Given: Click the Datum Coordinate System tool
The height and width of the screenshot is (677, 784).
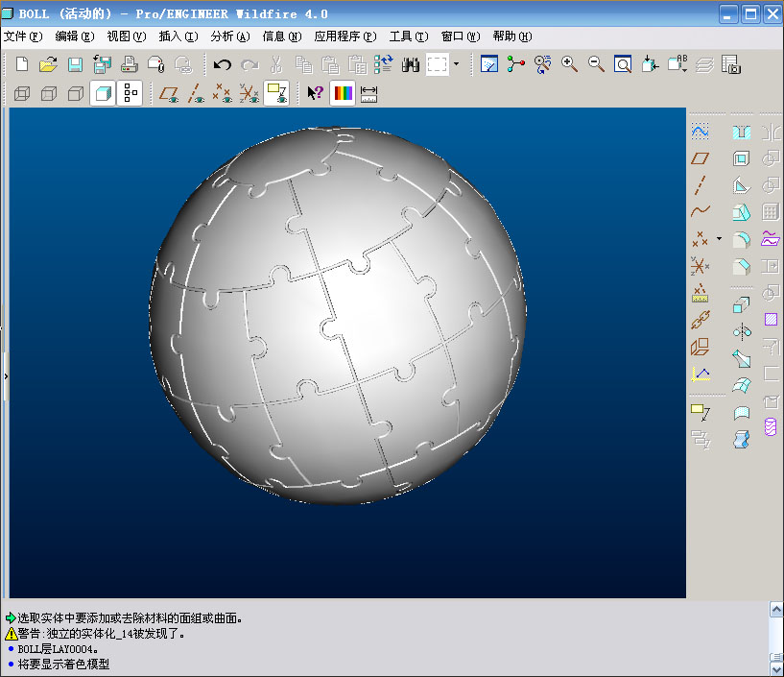Looking at the screenshot, I should 700,266.
